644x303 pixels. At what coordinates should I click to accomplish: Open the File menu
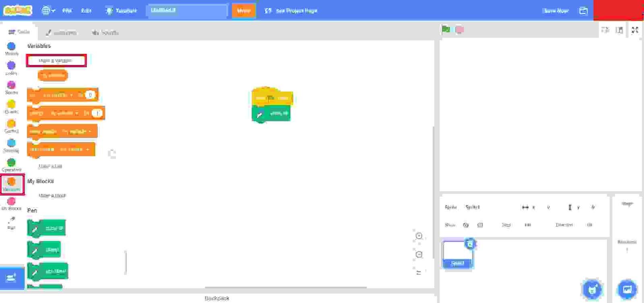click(67, 10)
